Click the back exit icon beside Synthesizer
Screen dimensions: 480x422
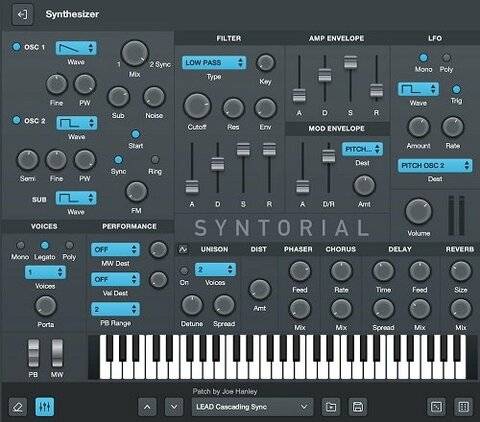point(22,14)
